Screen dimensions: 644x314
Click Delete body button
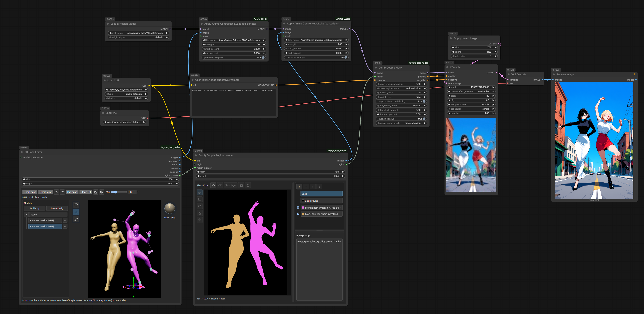pyautogui.click(x=57, y=208)
